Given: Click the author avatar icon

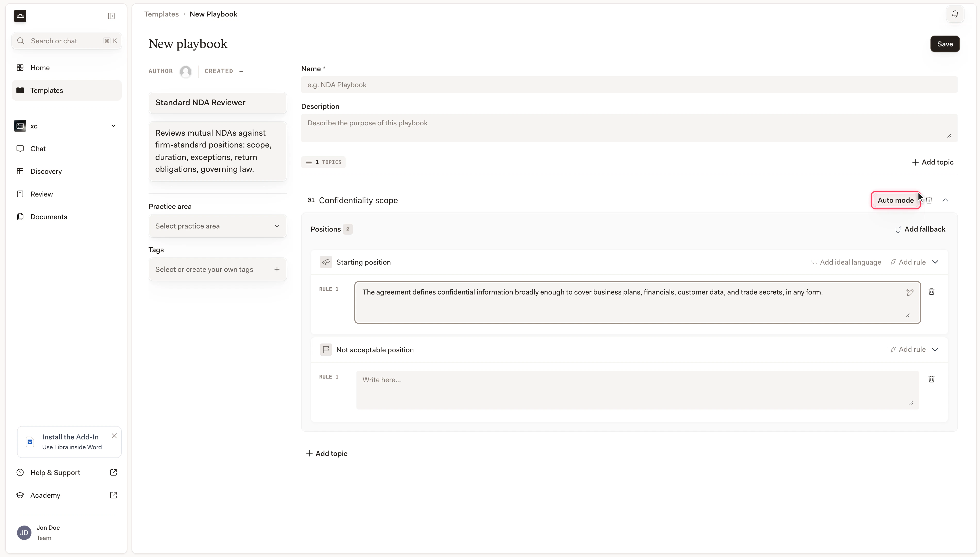Looking at the screenshot, I should coord(185,71).
